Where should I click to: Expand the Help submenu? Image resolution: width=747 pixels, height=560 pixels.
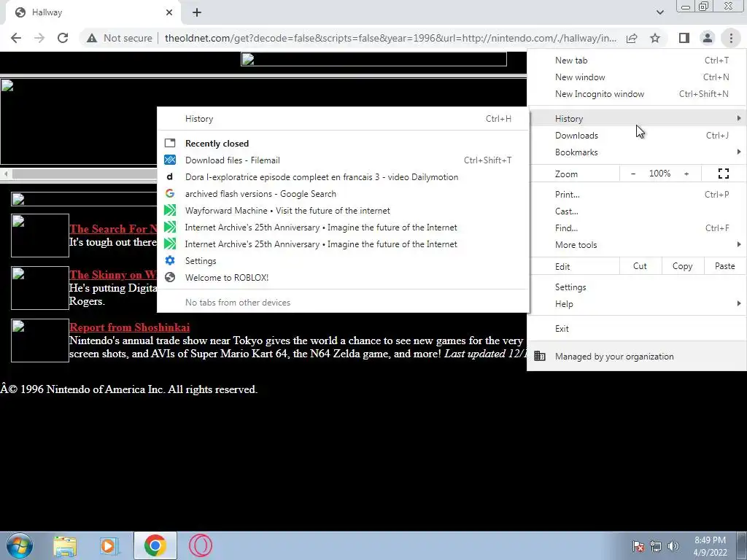click(x=636, y=304)
